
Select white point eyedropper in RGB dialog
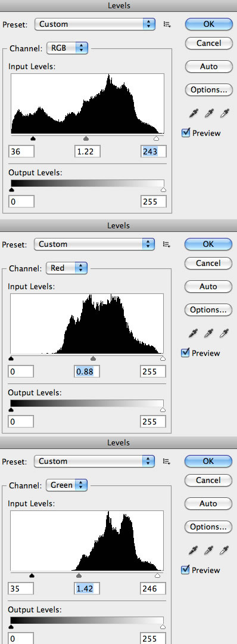pyautogui.click(x=224, y=113)
